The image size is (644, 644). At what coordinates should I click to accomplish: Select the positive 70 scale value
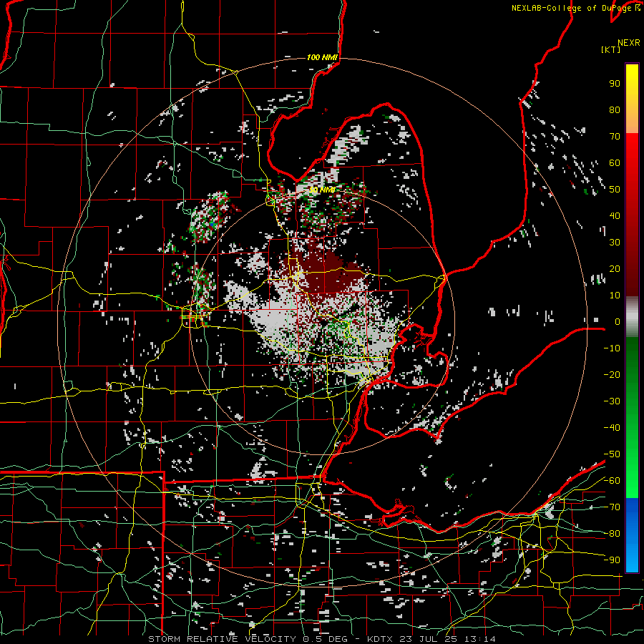(x=615, y=137)
